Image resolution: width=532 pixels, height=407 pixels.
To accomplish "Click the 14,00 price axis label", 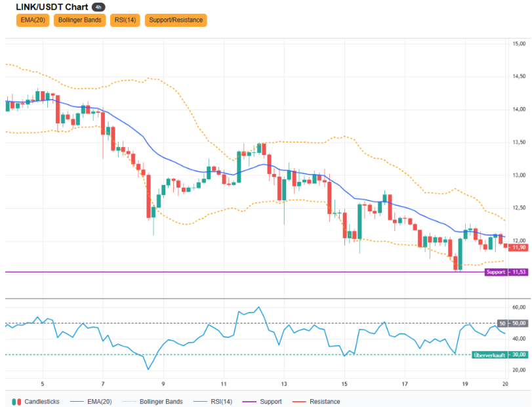I will [519, 110].
